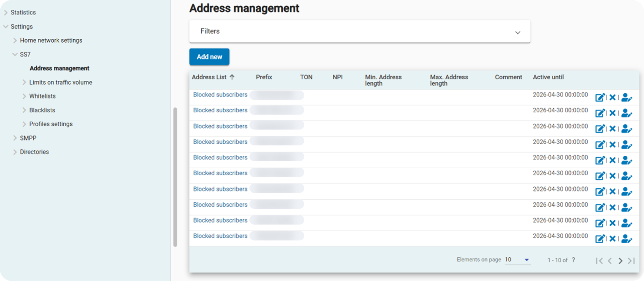Expand the Statistics section chevron

[6, 13]
